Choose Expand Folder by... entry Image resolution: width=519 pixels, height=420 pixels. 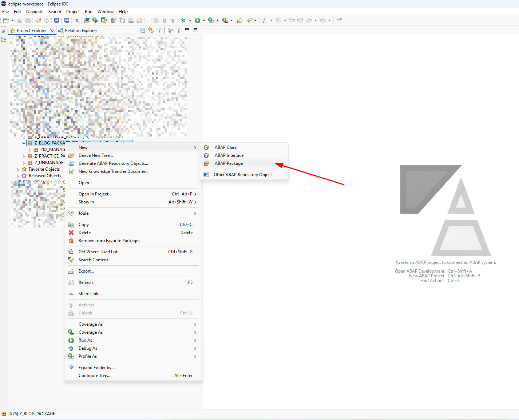tap(133, 368)
